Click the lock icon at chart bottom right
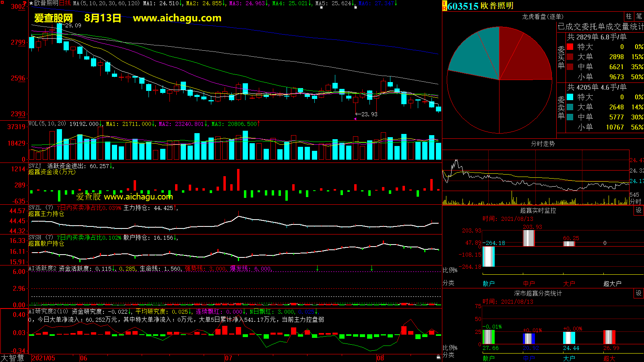This screenshot has height=362, width=644. click(438, 357)
